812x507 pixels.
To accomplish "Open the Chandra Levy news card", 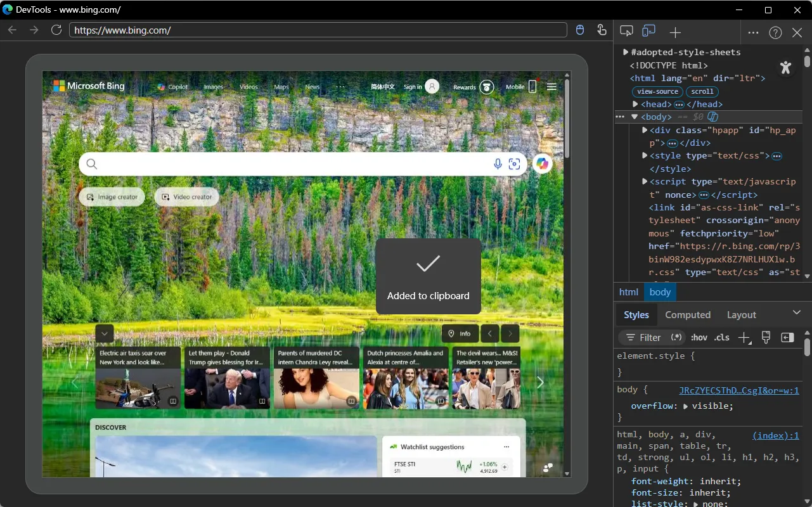I will coord(316,378).
